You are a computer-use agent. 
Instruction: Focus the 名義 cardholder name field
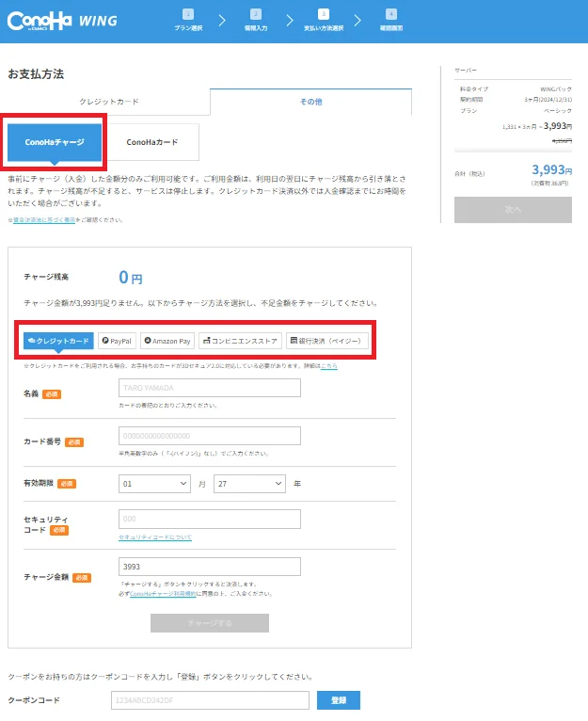[x=210, y=388]
